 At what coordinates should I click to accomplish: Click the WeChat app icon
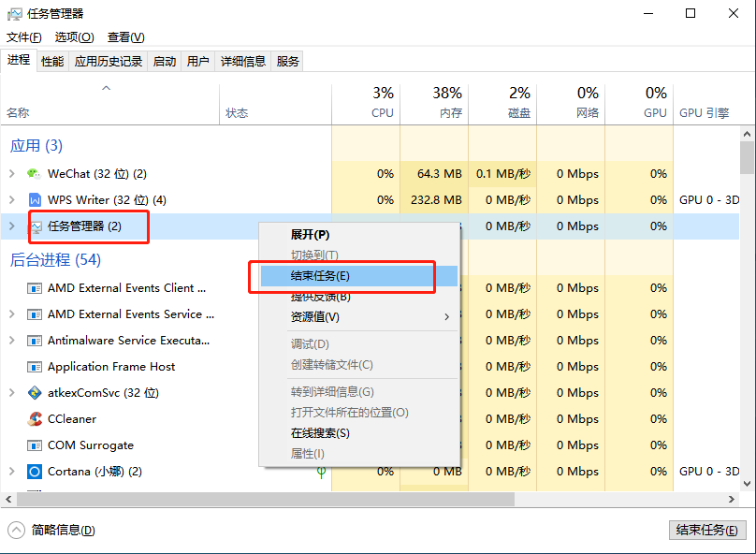(x=35, y=174)
